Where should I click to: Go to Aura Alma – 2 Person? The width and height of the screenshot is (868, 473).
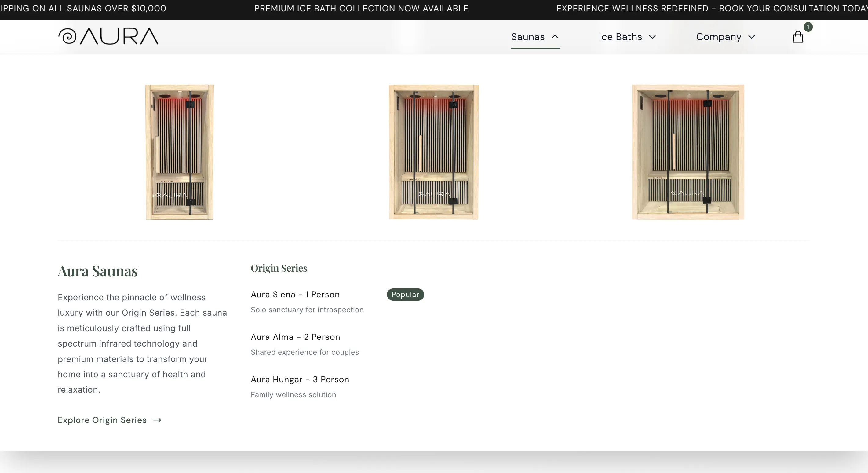tap(296, 337)
